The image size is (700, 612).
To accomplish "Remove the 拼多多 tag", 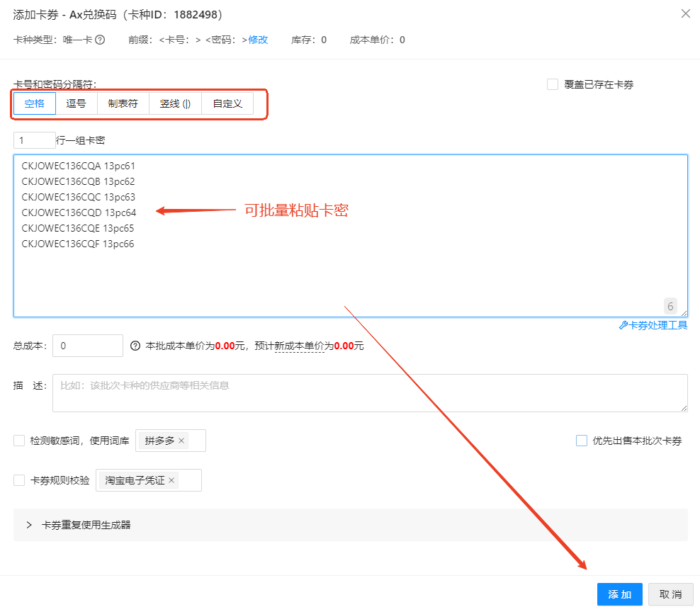I will 181,441.
